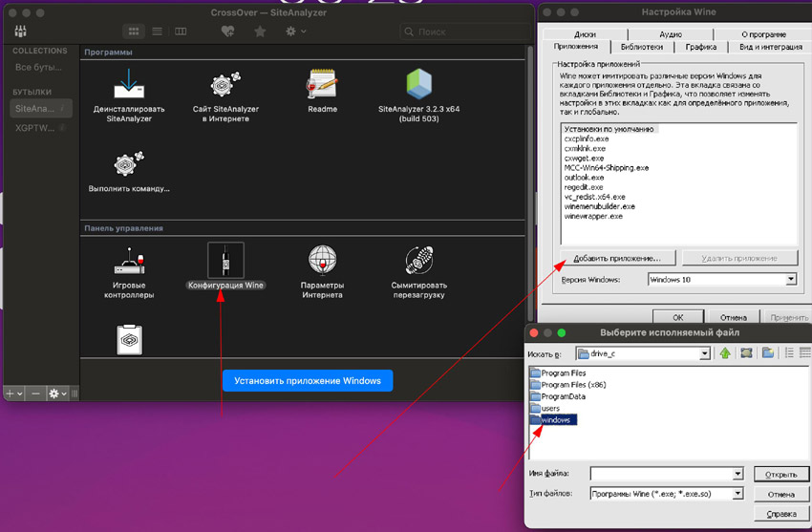Select cxcplinfo.exe in application list

[x=587, y=138]
